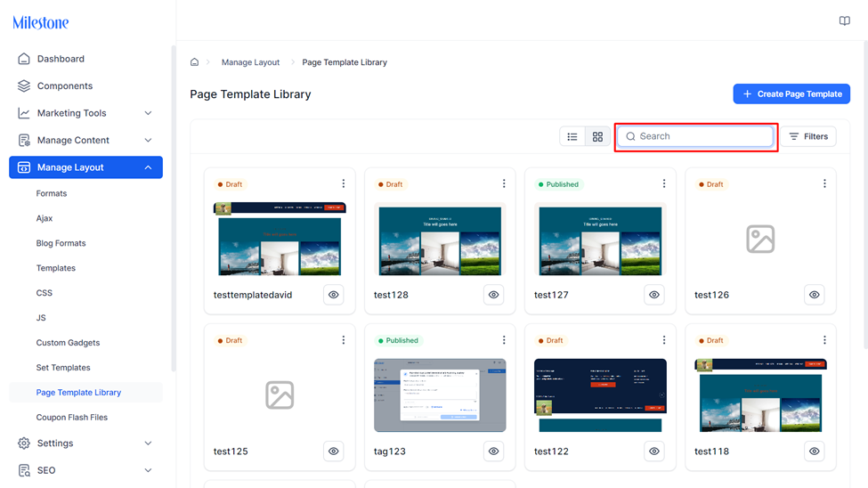
Task: Open more options for test127 card
Action: pos(664,183)
